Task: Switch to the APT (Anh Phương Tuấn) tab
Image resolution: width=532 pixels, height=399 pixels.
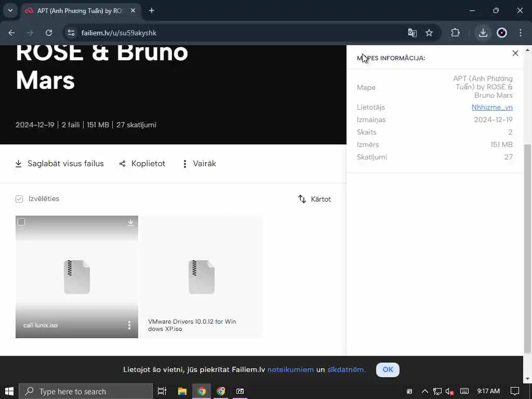Action: click(x=79, y=11)
